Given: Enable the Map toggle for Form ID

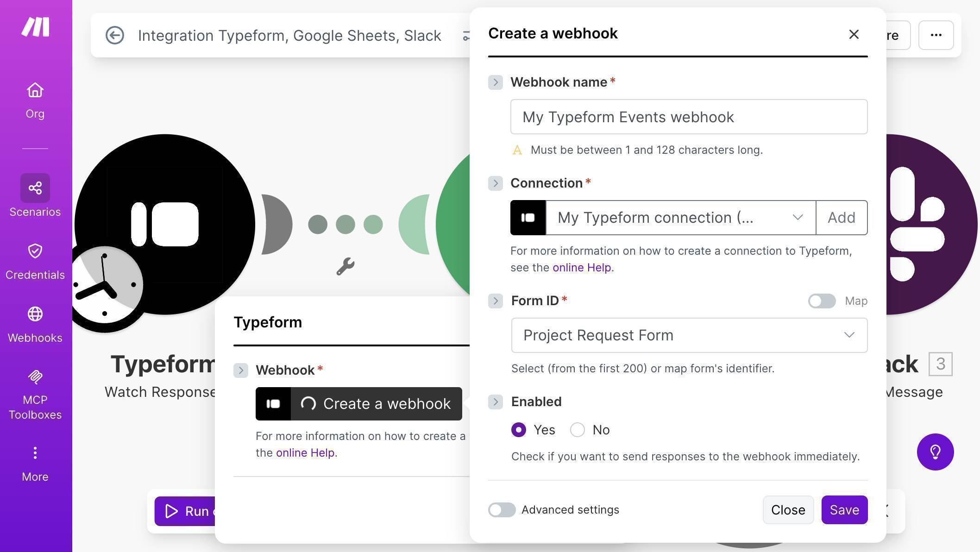Looking at the screenshot, I should 821,301.
